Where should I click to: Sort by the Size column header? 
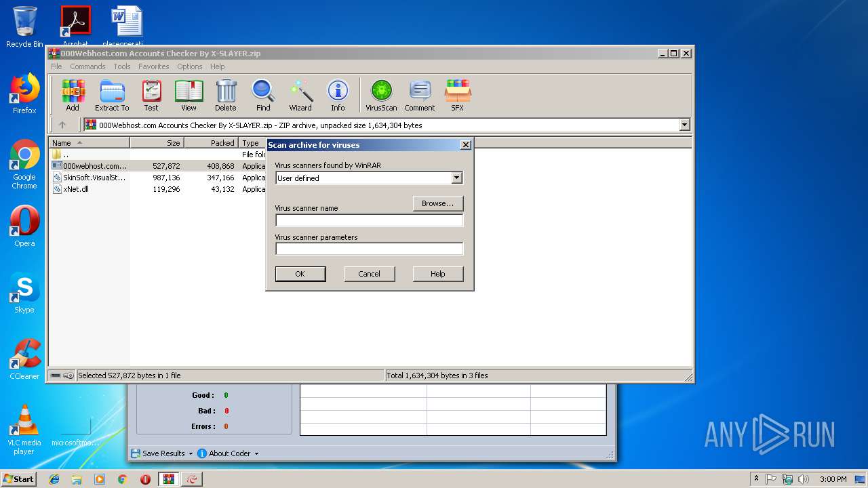coord(157,143)
